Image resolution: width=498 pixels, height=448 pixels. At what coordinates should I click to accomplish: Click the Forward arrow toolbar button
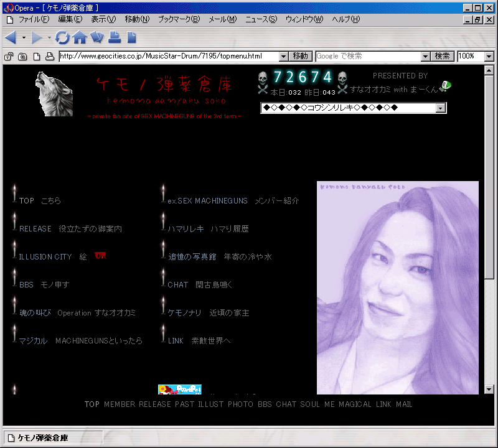(36, 37)
